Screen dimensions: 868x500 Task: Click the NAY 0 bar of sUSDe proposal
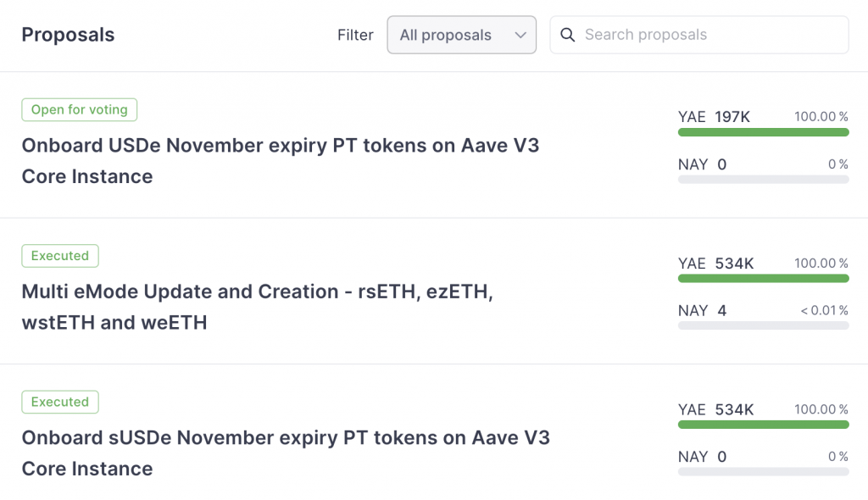point(764,472)
